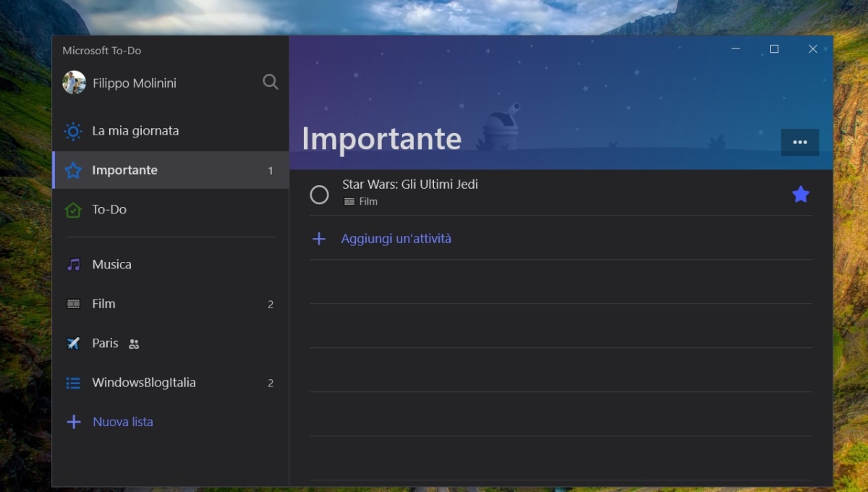Click the film strip icon in sidebar
Viewport: 868px width, 492px height.
(73, 304)
